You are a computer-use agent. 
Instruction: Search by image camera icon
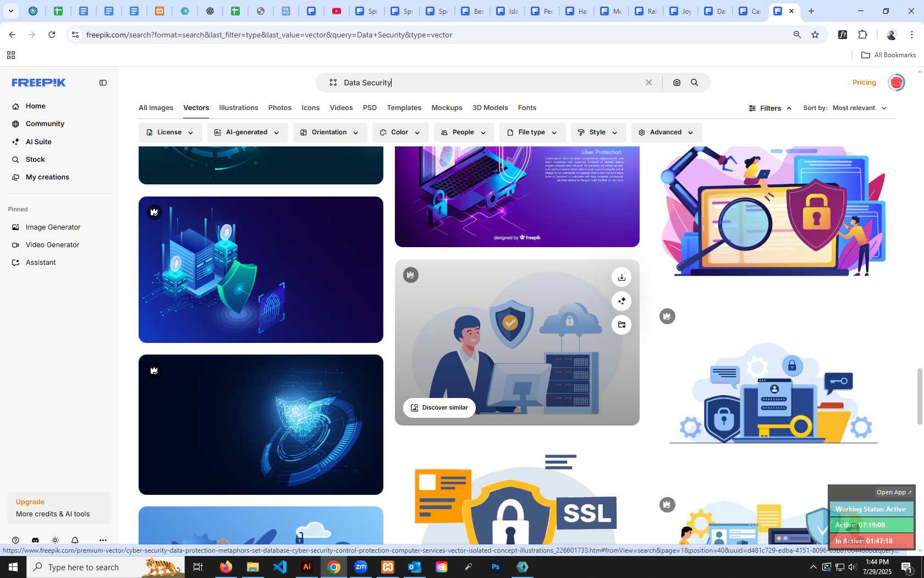click(x=677, y=83)
